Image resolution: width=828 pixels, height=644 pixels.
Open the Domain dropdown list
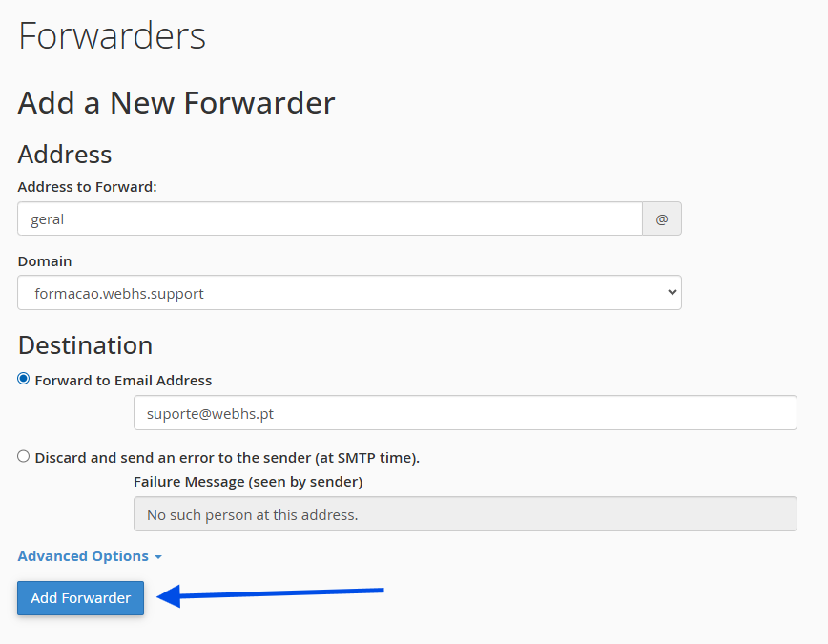pos(349,293)
